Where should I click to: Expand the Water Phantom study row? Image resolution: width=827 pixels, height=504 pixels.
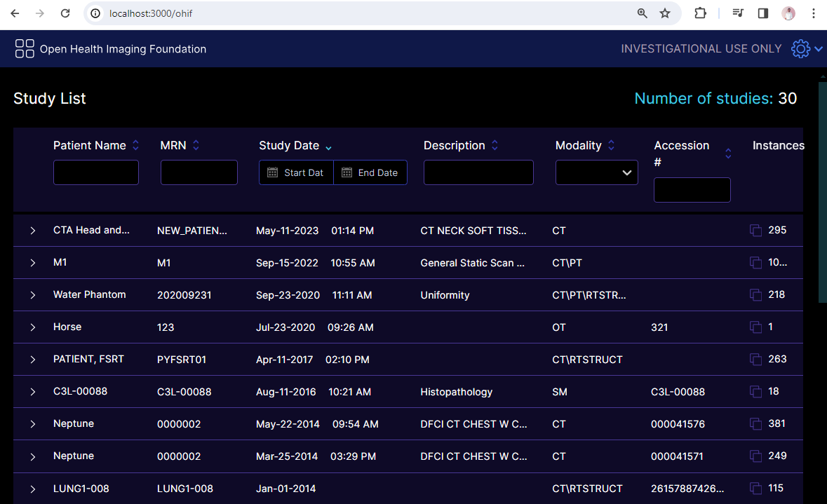[x=33, y=295]
